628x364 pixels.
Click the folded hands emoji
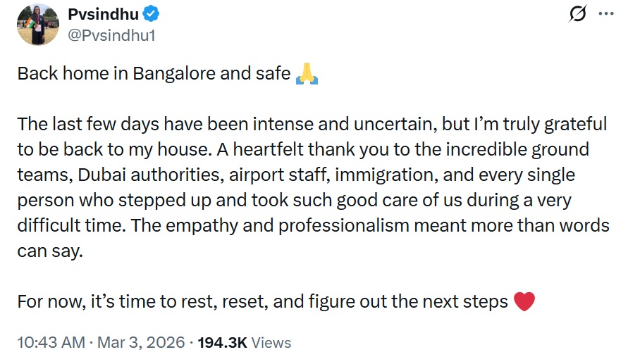pos(307,74)
